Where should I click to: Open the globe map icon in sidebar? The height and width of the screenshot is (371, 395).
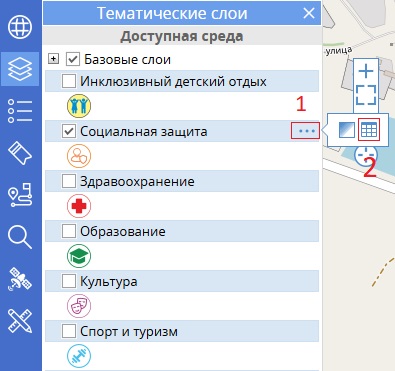coord(20,26)
